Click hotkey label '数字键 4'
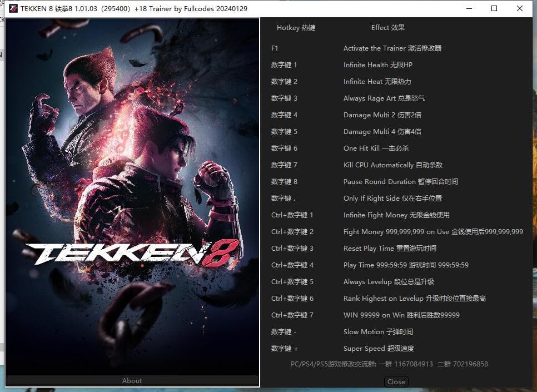 click(284, 115)
